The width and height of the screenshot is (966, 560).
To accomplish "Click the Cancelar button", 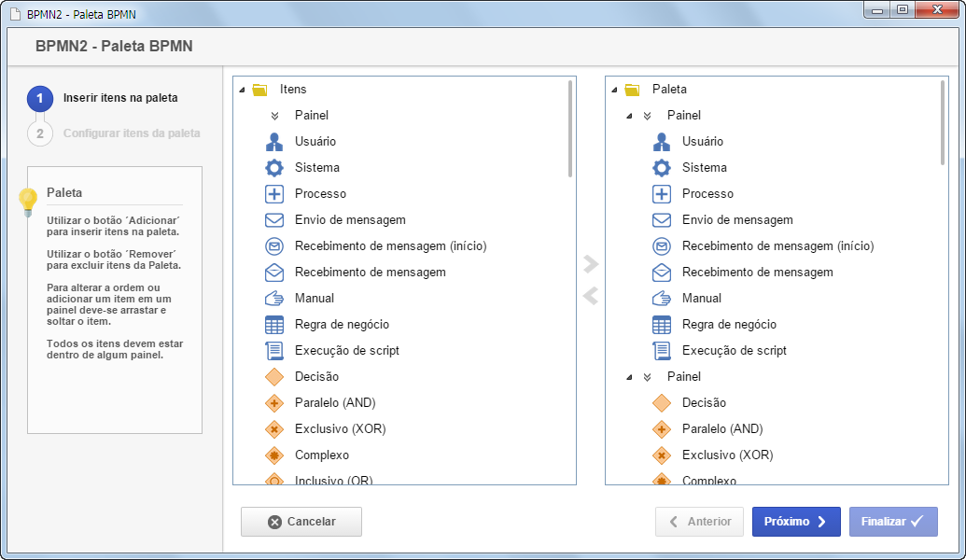I will pyautogui.click(x=301, y=522).
